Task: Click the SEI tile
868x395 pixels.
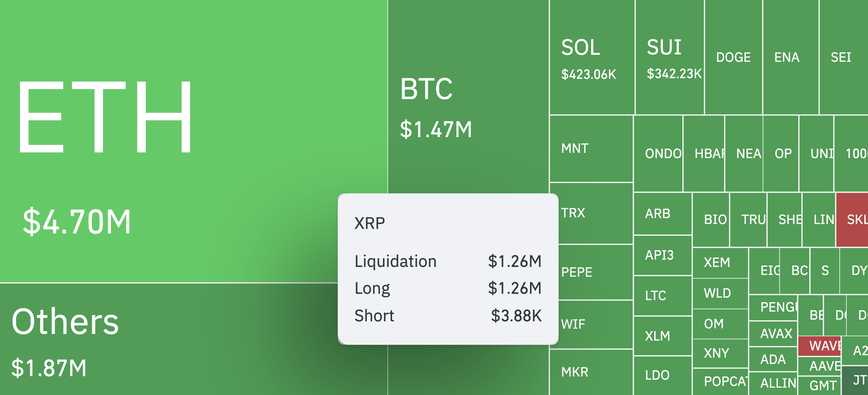Action: [x=843, y=58]
